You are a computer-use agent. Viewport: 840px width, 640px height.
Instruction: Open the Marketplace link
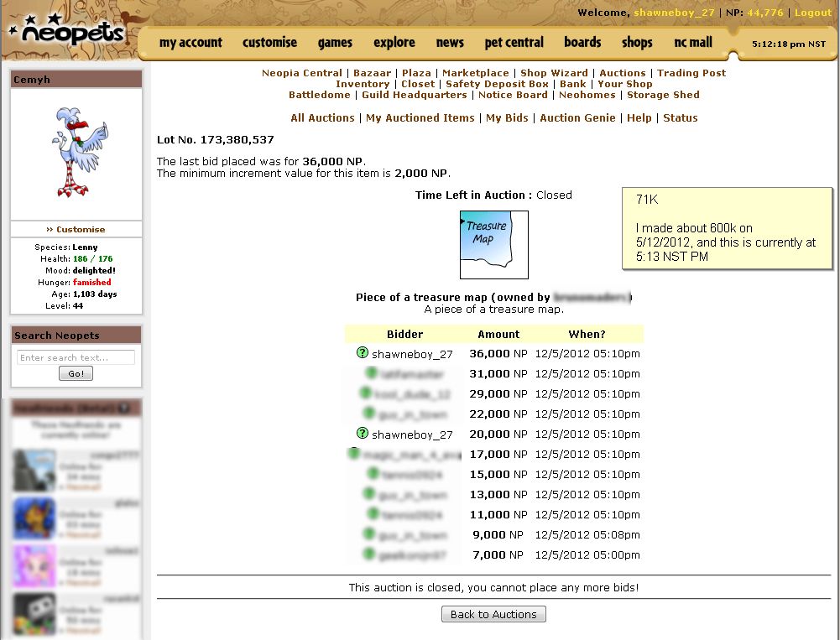pyautogui.click(x=475, y=73)
